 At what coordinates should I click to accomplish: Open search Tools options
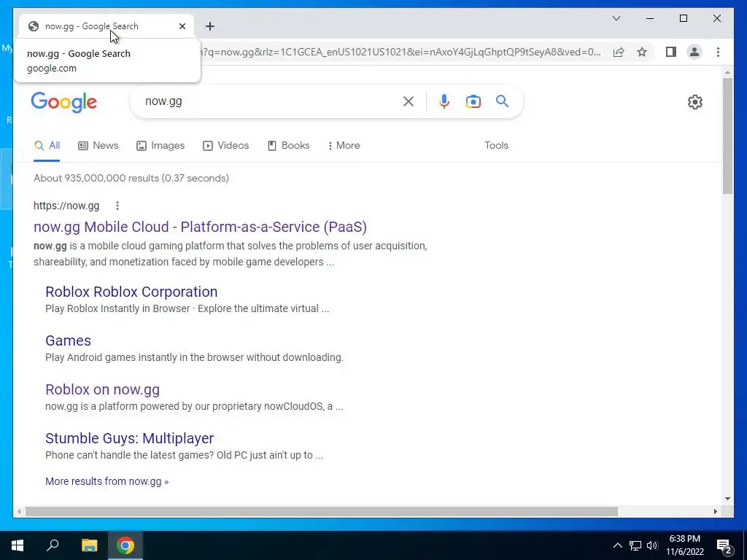pos(496,146)
